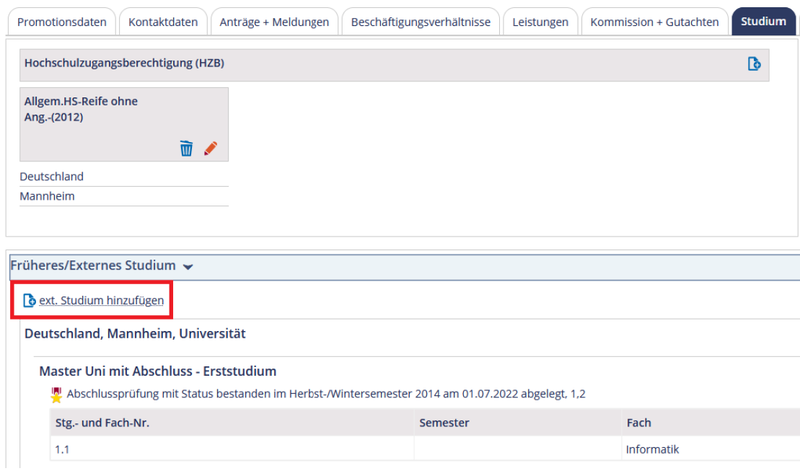
Task: Select the active Studium tab
Action: click(764, 22)
